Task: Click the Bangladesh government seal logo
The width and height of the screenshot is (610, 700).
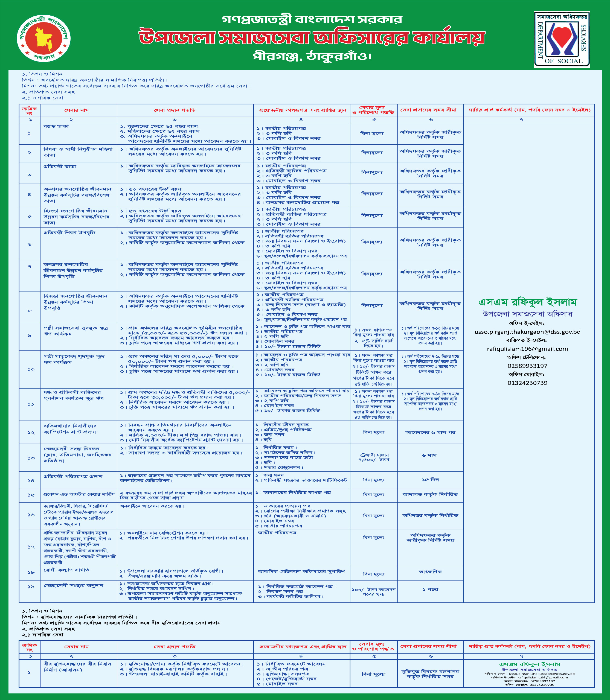Action: pyautogui.click(x=43, y=38)
